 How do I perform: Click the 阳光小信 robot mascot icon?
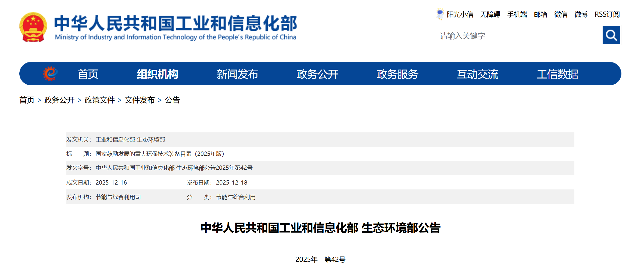click(440, 14)
